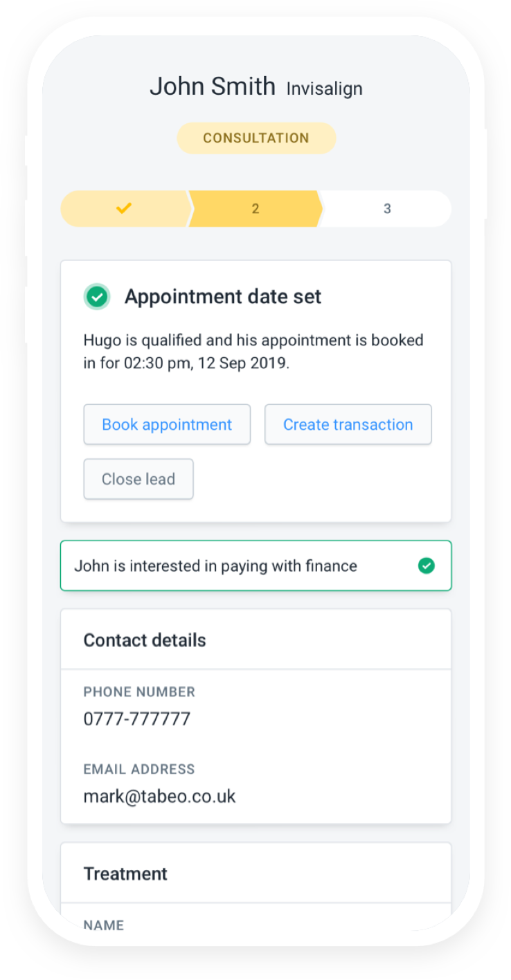This screenshot has width=511, height=980.
Task: Click the Appointment date set heading
Action: click(223, 297)
